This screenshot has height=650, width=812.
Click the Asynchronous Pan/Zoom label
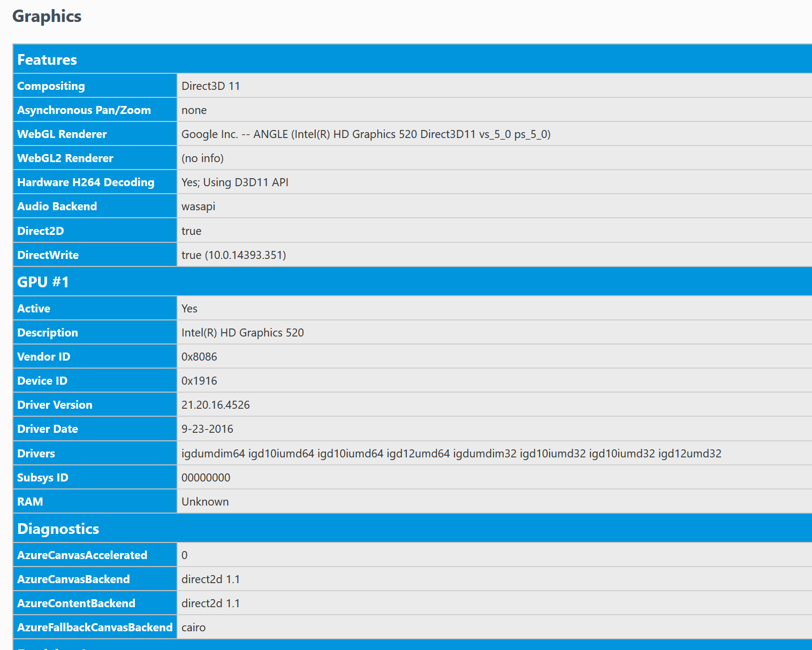click(x=84, y=110)
